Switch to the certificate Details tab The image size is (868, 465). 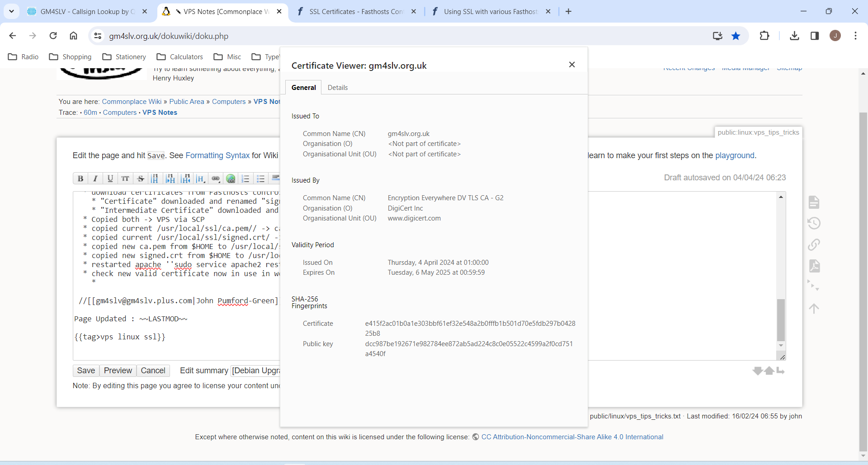pos(338,87)
